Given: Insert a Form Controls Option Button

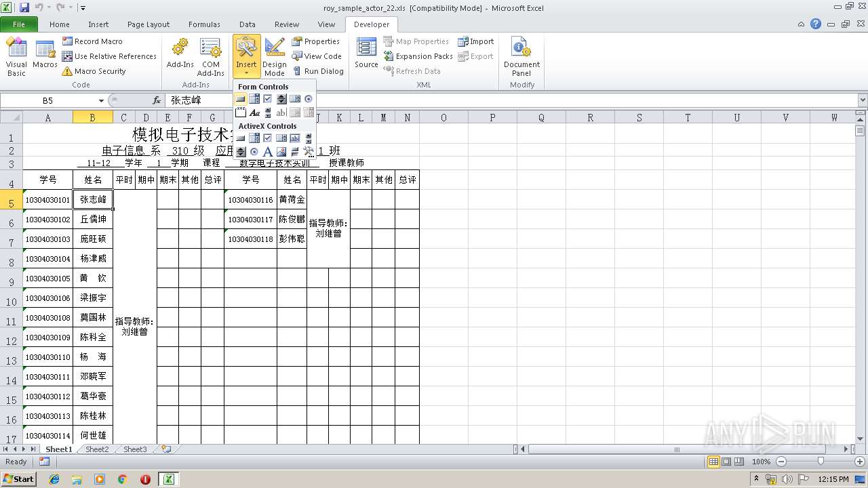Looking at the screenshot, I should coord(309,99).
